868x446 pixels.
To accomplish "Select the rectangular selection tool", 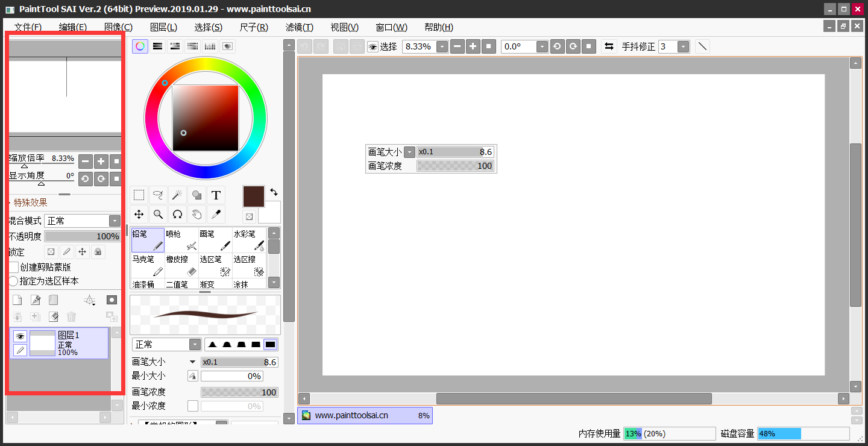I will pos(139,195).
